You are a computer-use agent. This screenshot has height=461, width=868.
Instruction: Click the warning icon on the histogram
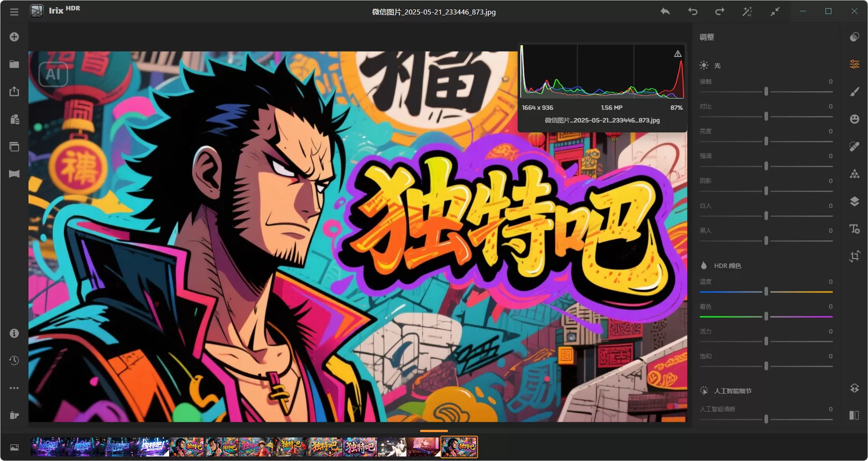677,53
